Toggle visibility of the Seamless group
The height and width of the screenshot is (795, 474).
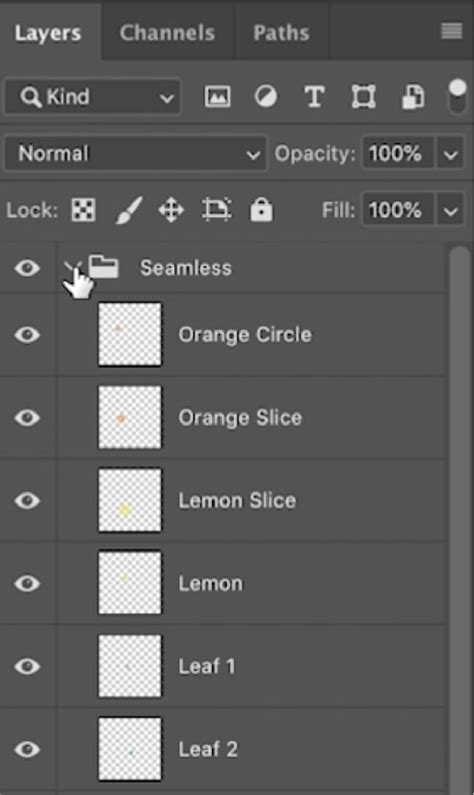[x=27, y=268]
